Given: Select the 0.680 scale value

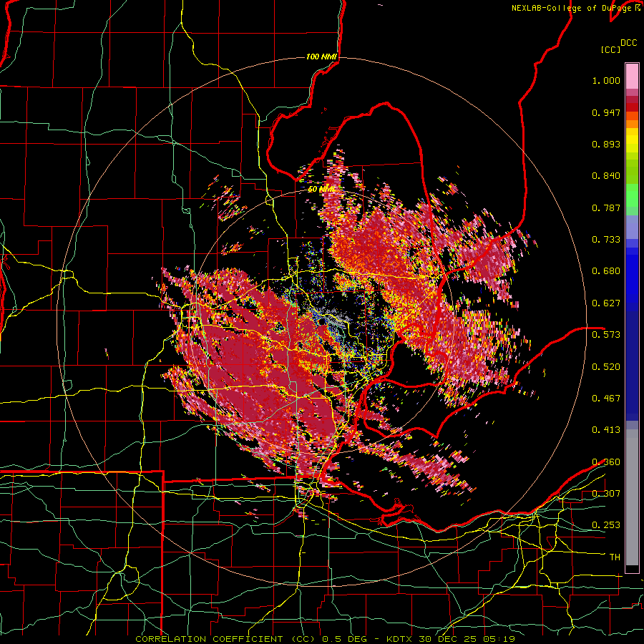Looking at the screenshot, I should coord(606,271).
